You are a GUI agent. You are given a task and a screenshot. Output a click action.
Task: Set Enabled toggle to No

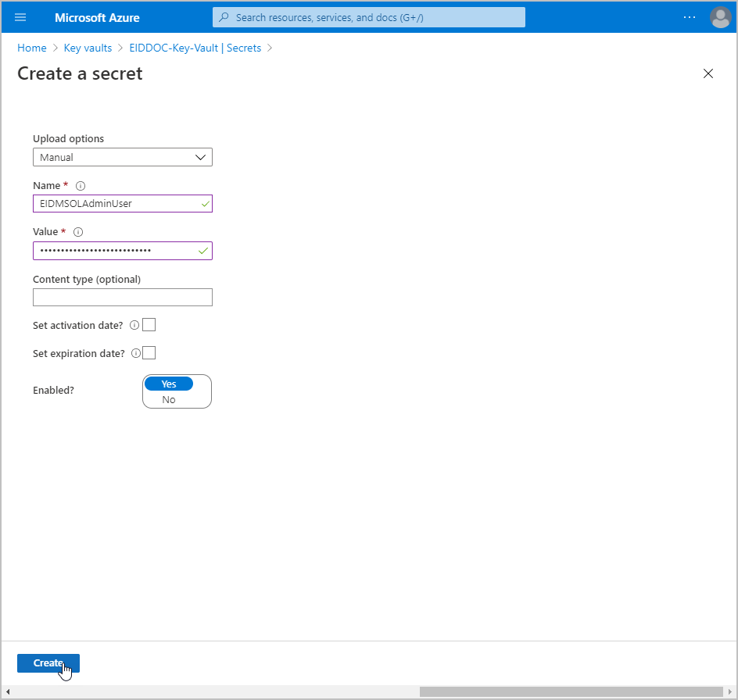[169, 399]
